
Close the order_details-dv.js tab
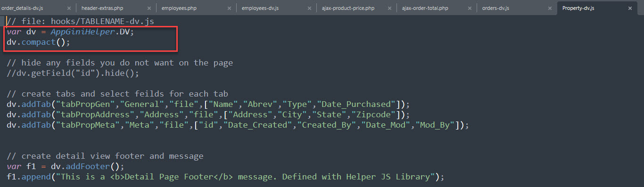pos(69,8)
